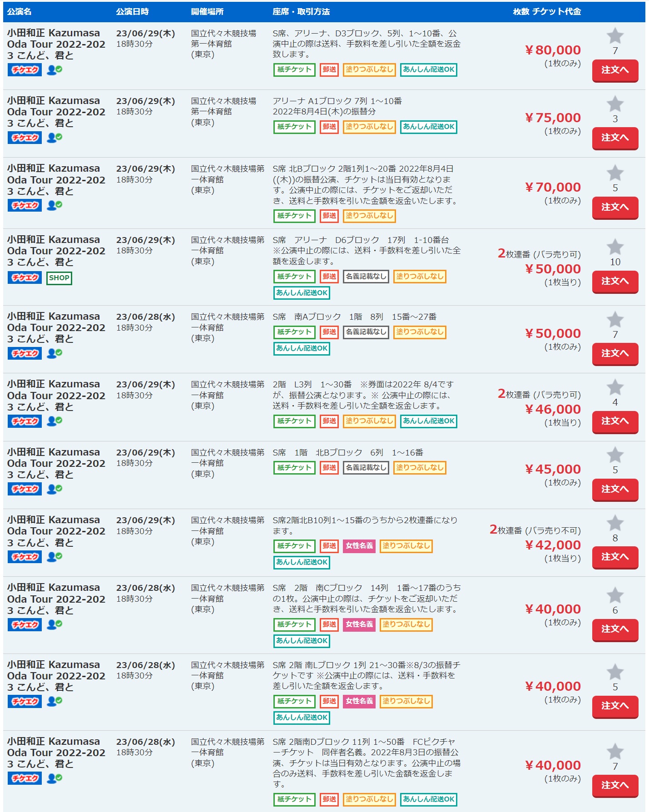Click the チケエク badge in the ¥42,000 row
This screenshot has height=812, width=649.
pos(25,557)
